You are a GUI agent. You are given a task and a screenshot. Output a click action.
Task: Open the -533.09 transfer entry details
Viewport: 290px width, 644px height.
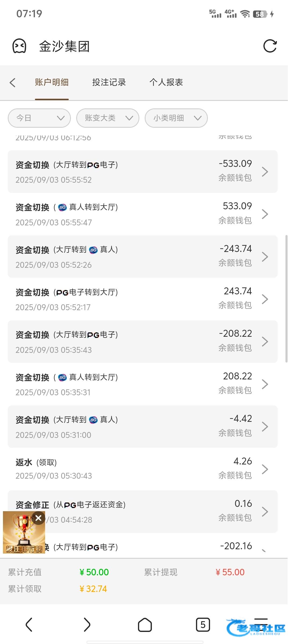pos(143,171)
